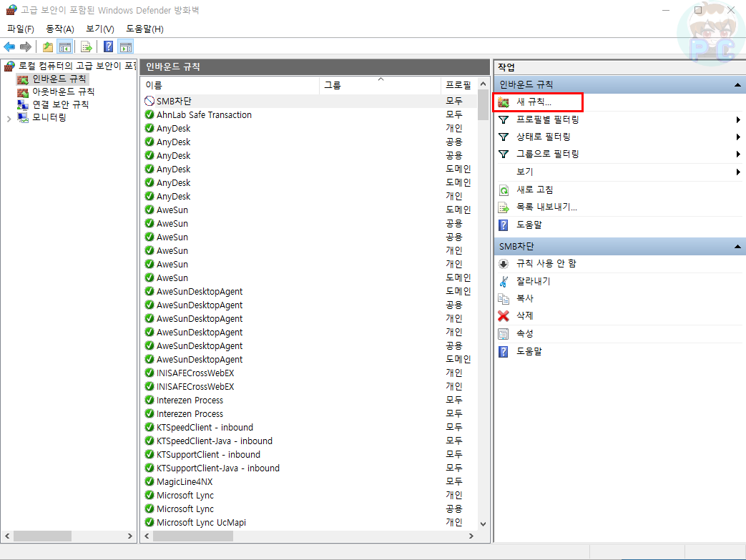Select KTSpeedClient - inbound rule

[205, 427]
